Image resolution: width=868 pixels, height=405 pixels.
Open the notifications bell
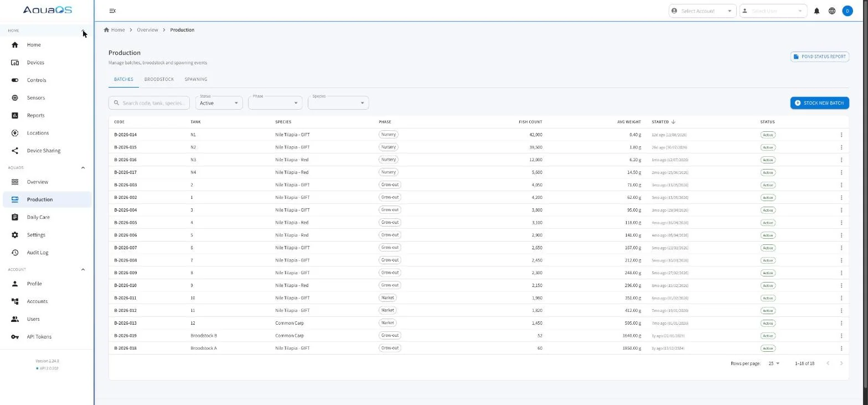817,11
